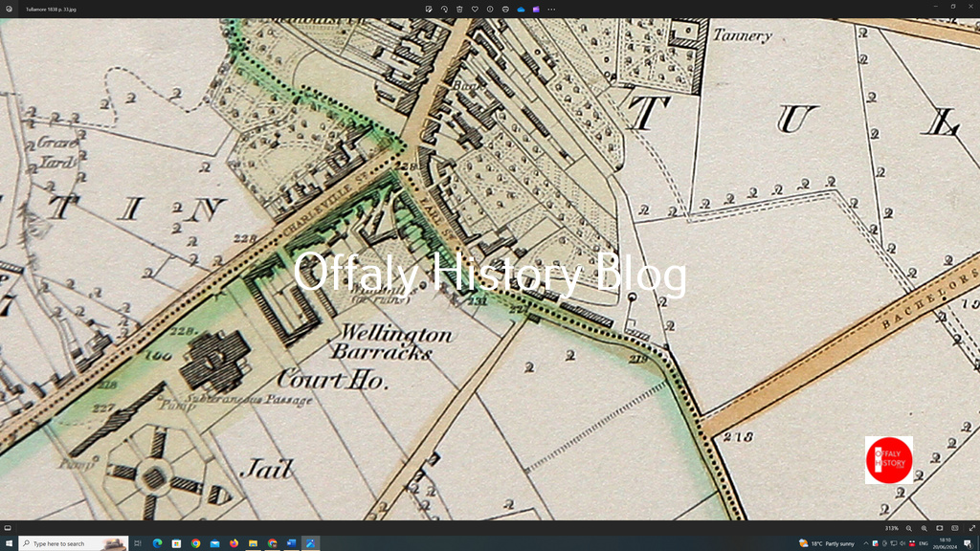
Task: Click the 313% zoom level indicator
Action: pyautogui.click(x=891, y=528)
